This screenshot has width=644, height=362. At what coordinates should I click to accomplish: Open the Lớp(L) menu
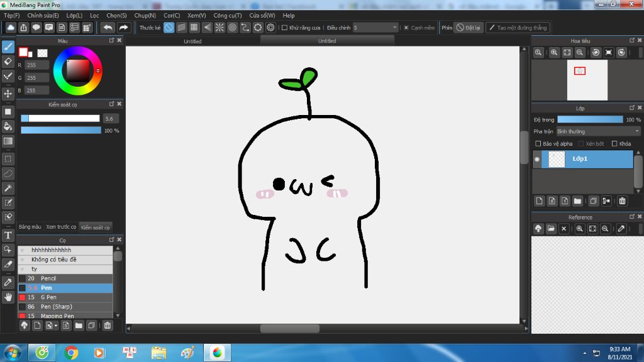[74, 15]
